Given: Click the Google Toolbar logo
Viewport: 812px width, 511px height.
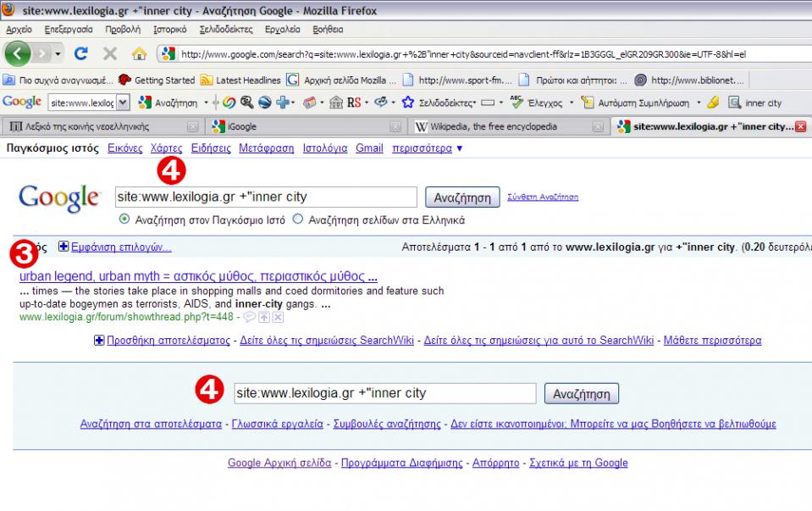Looking at the screenshot, I should point(22,102).
